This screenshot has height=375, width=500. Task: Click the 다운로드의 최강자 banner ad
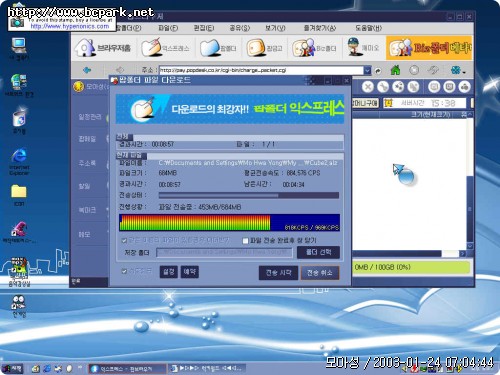(x=230, y=109)
